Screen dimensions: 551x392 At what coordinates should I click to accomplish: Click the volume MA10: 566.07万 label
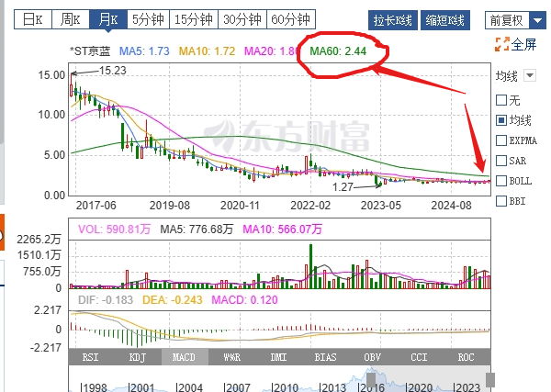point(283,230)
